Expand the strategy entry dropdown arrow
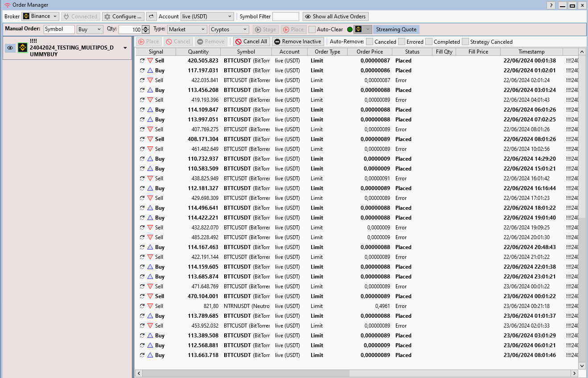The image size is (588, 378). tap(125, 48)
